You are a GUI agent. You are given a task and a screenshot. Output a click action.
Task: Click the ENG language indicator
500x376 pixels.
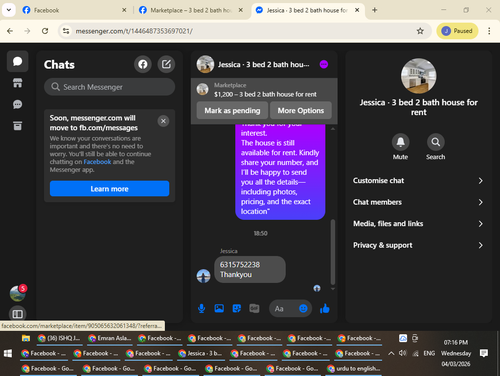point(429,353)
